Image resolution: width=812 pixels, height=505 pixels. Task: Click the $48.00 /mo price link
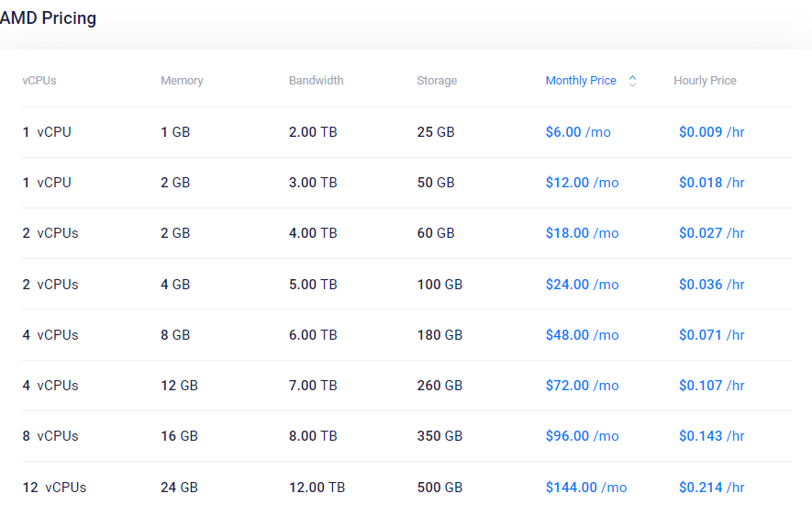click(x=582, y=335)
